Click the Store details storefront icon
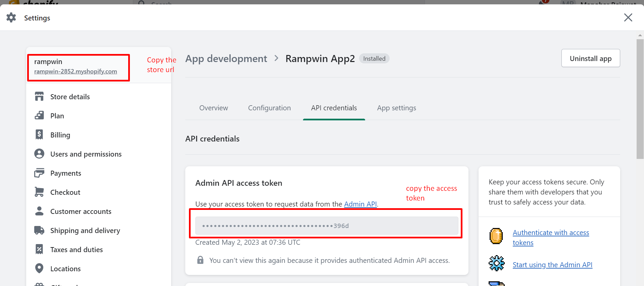This screenshot has width=644, height=286. tap(39, 97)
